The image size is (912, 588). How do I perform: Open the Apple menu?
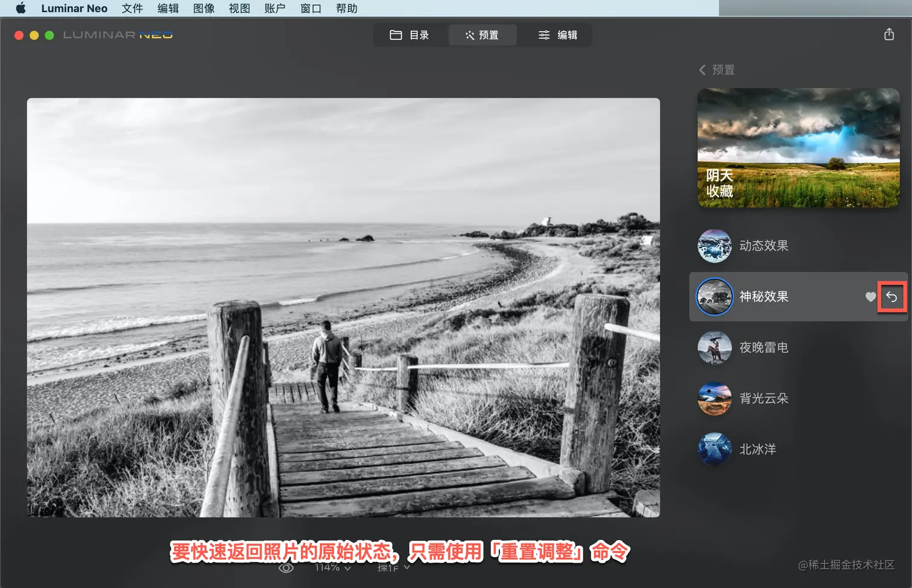coord(21,8)
